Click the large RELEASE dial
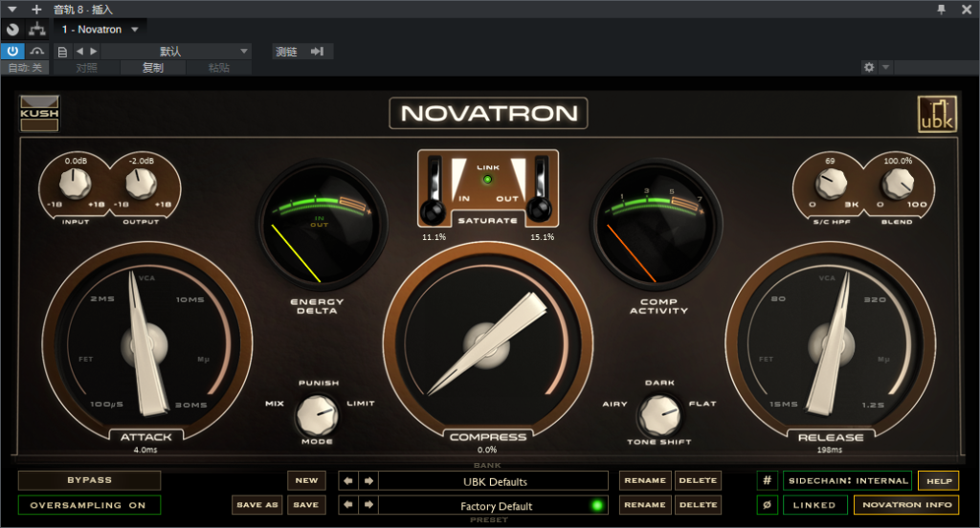Viewport: 980px width, 528px height. [830, 343]
